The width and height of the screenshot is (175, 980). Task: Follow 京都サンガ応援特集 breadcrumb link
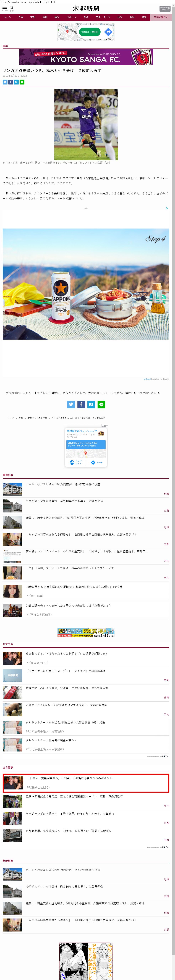(x=37, y=418)
